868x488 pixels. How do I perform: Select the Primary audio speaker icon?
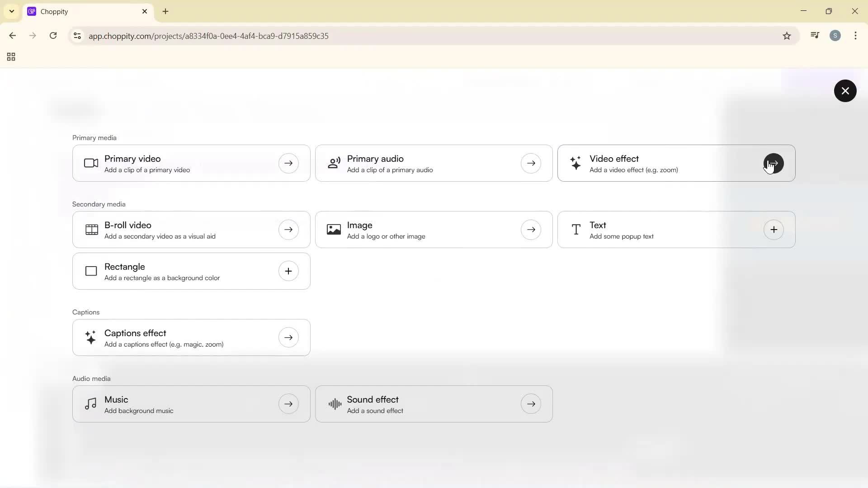click(x=333, y=163)
